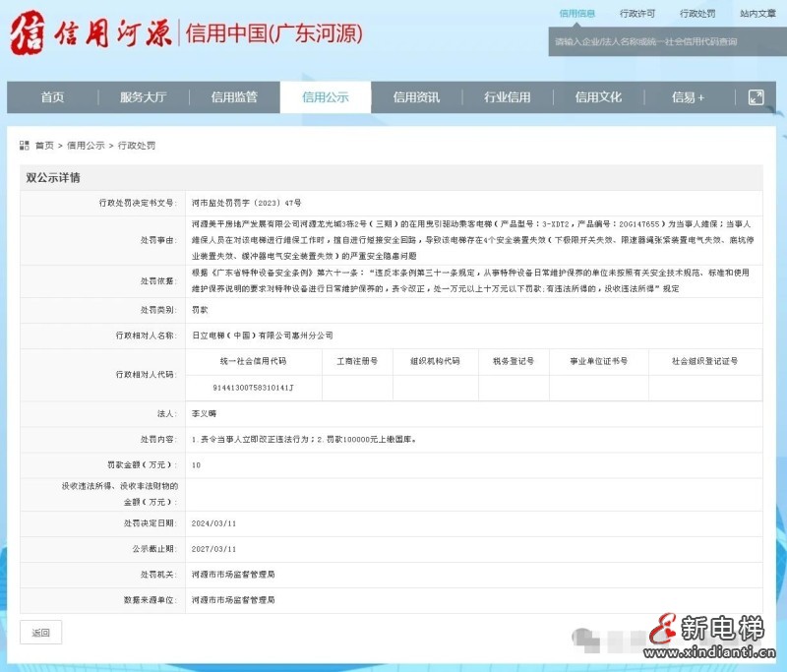This screenshot has height=672, width=787.
Task: Select 信用信息 in the top-right links
Action: 576,13
